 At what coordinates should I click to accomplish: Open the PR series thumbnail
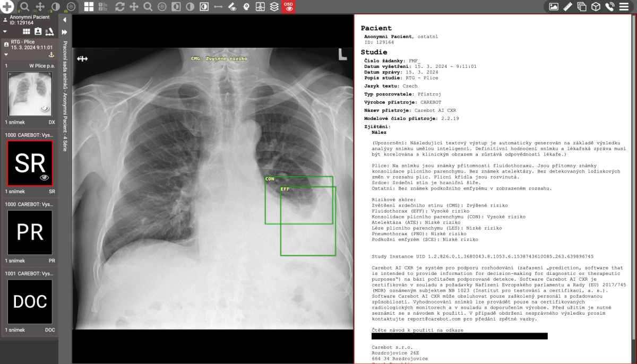click(x=30, y=232)
